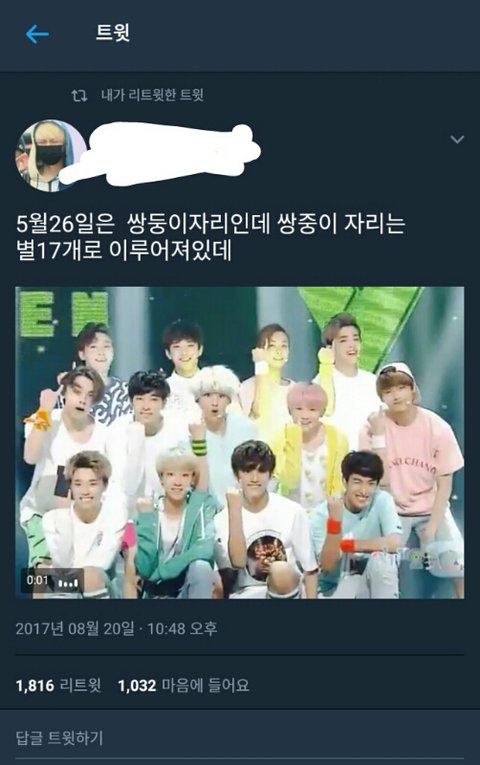Go back using the blue arrow

pyautogui.click(x=37, y=34)
